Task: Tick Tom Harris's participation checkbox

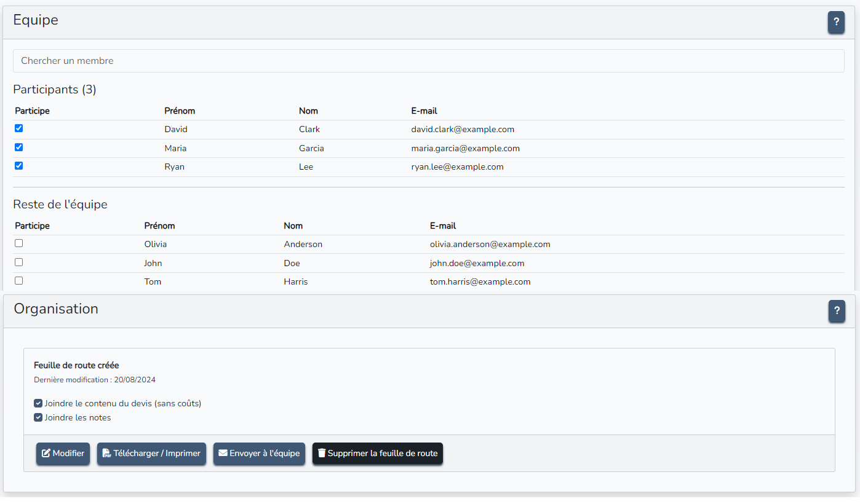Action: click(19, 281)
